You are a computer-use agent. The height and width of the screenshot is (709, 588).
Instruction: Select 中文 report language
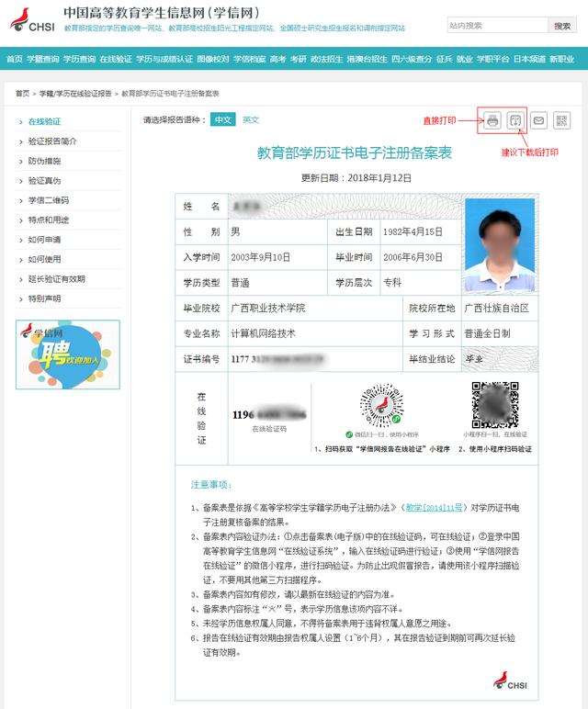[x=222, y=119]
